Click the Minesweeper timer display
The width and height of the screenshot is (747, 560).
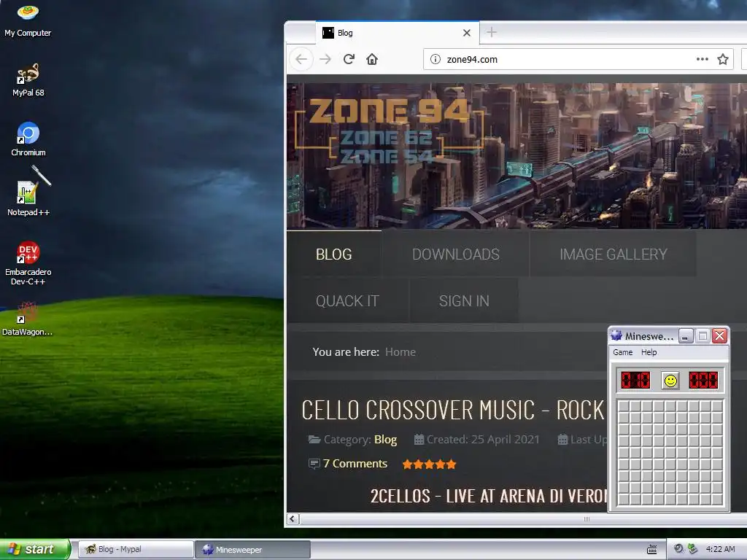point(703,381)
